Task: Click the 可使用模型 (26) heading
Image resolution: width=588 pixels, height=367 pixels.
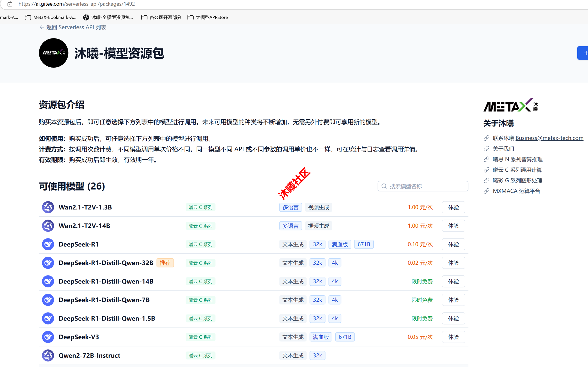Action: pos(72,186)
